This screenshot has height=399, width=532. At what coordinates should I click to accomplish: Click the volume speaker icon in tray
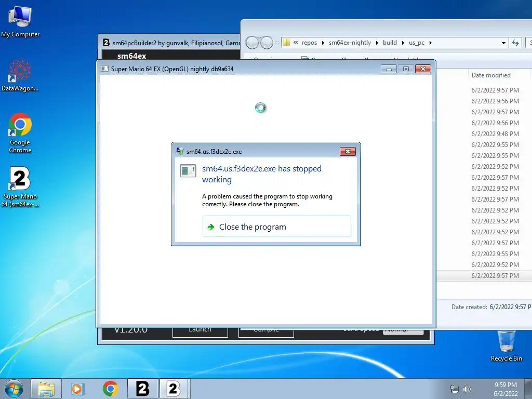[467, 389]
